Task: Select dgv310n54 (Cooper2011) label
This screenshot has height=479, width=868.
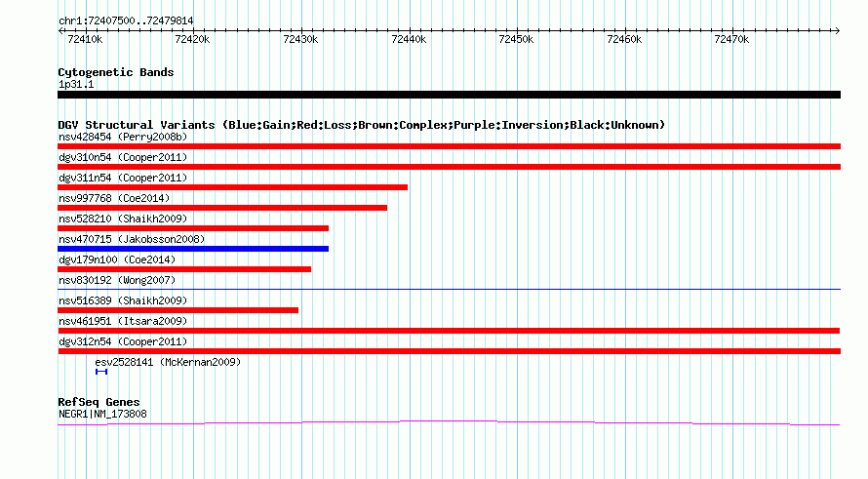Action: point(123,157)
